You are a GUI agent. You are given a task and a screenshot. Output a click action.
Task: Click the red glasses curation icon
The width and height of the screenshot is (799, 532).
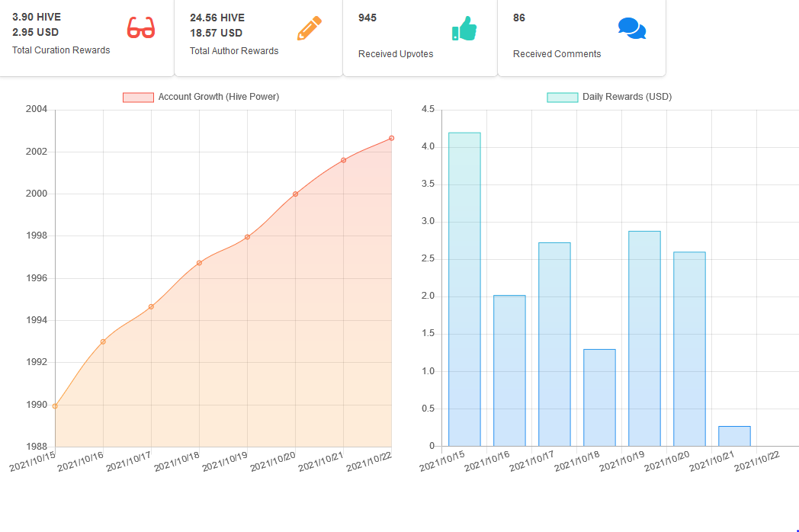point(140,28)
